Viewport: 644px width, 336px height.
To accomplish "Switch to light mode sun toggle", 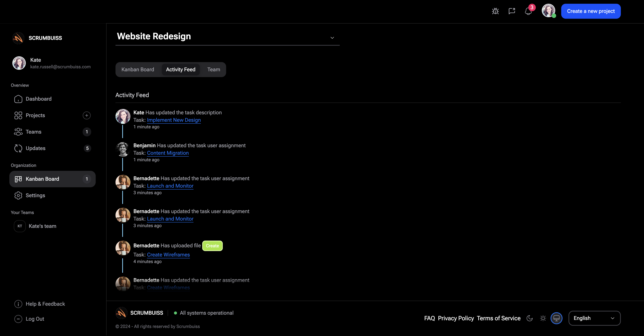I will 543,318.
